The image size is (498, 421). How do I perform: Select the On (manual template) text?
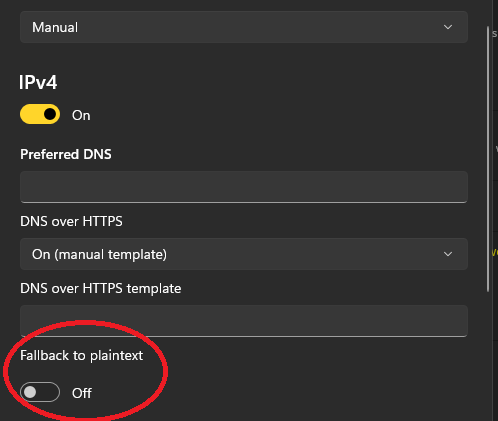pyautogui.click(x=99, y=255)
